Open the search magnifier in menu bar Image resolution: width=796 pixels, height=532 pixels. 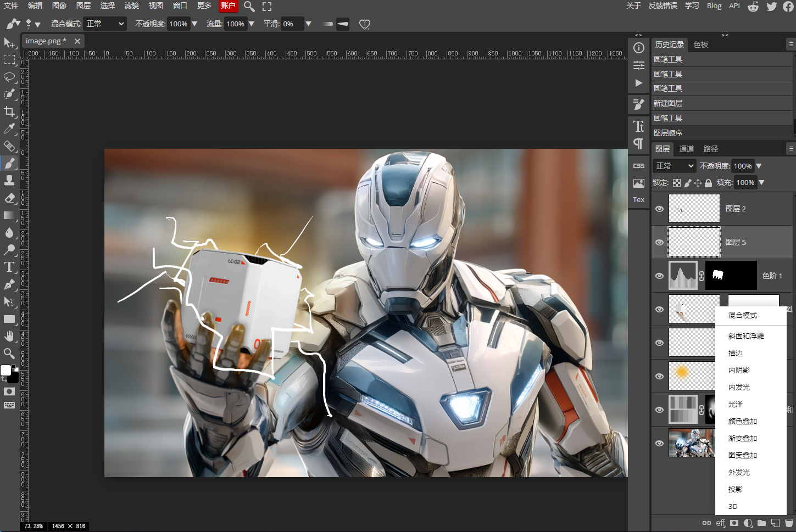[249, 6]
